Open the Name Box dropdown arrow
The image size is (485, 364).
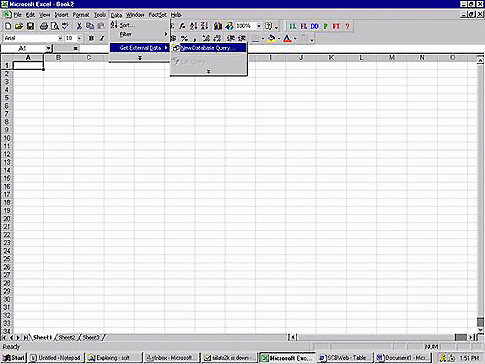tap(49, 49)
